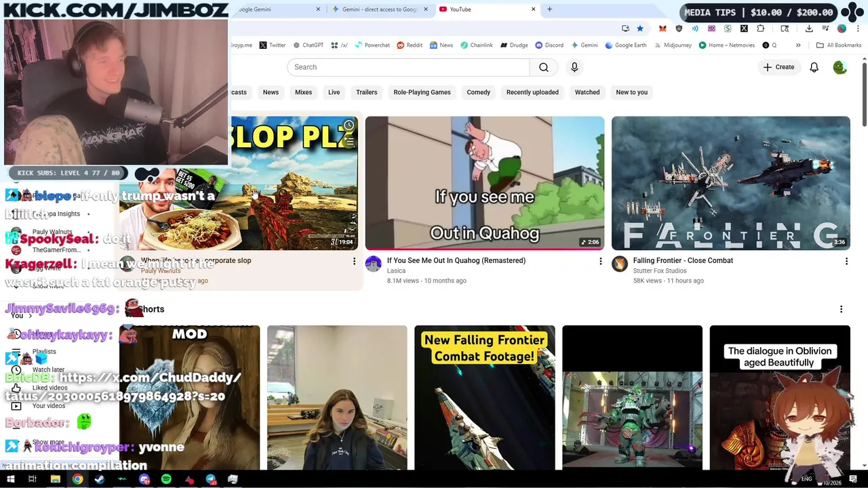The width and height of the screenshot is (868, 488).
Task: Open the ChatGPT bookmark
Action: 308,45
